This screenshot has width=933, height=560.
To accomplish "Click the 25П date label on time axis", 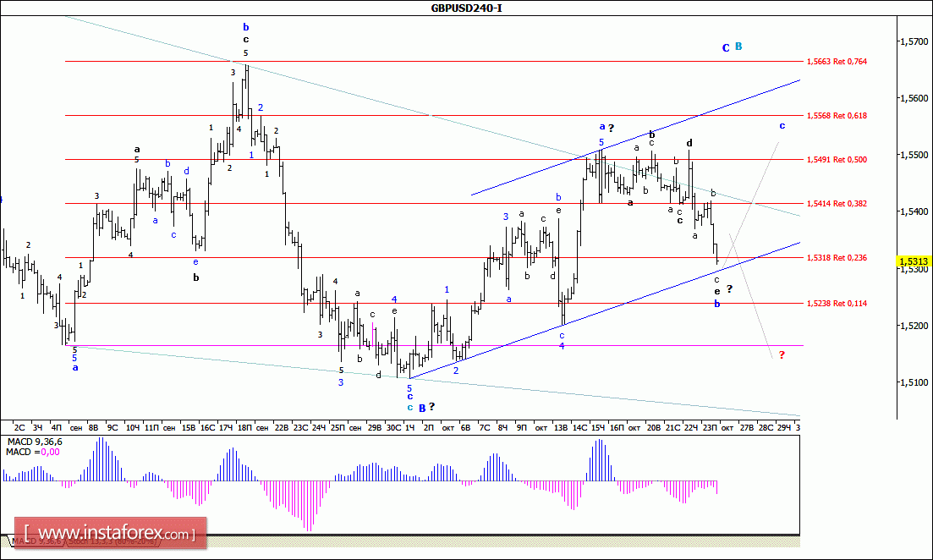I will pyautogui.click(x=338, y=428).
